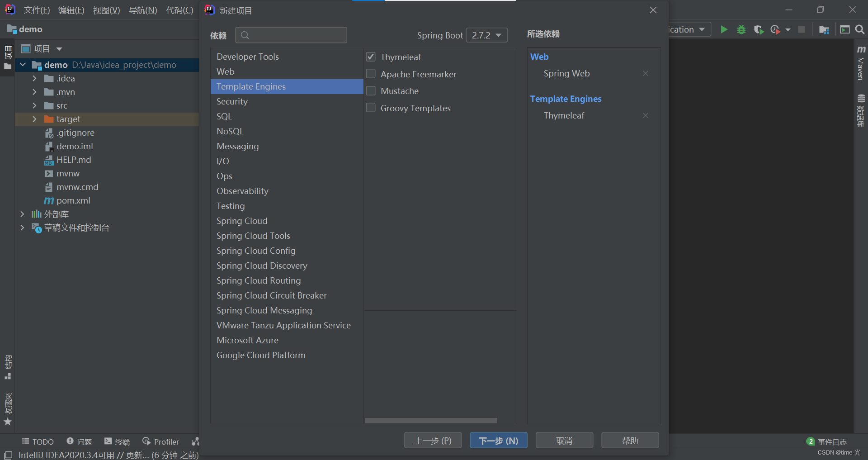Screen dimensions: 868x460
Task: Click the Search Everywhere magnifier icon
Action: pos(860,29)
